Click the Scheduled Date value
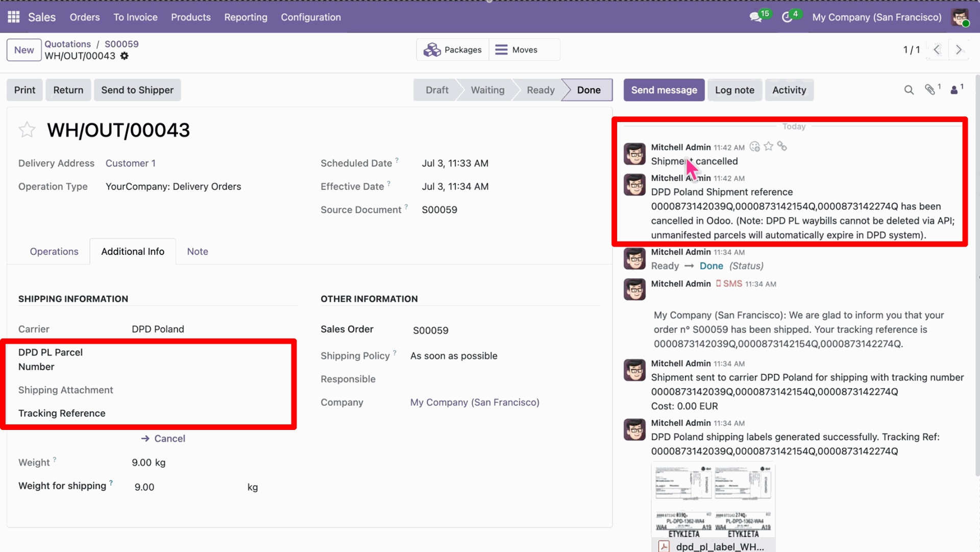 (455, 163)
